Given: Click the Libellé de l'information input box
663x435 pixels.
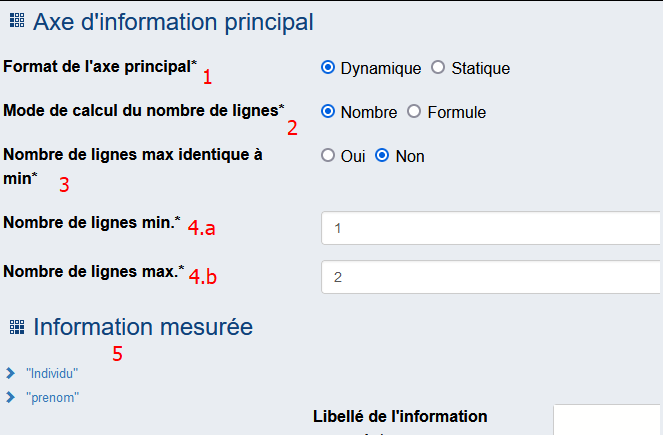Looking at the screenshot, I should [608, 420].
